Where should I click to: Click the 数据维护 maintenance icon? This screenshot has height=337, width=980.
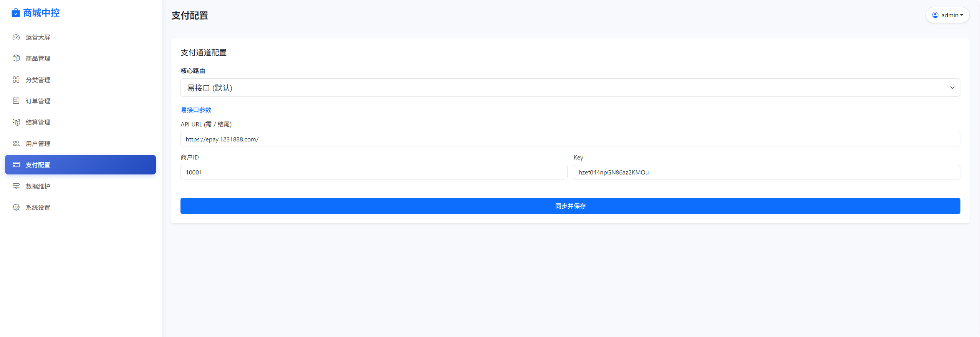coord(16,186)
